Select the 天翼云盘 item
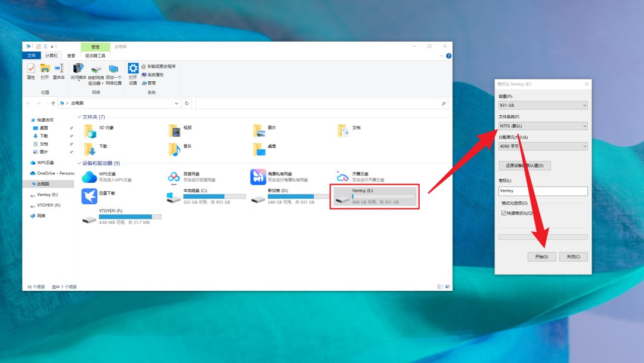644x363 pixels. pyautogui.click(x=360, y=177)
